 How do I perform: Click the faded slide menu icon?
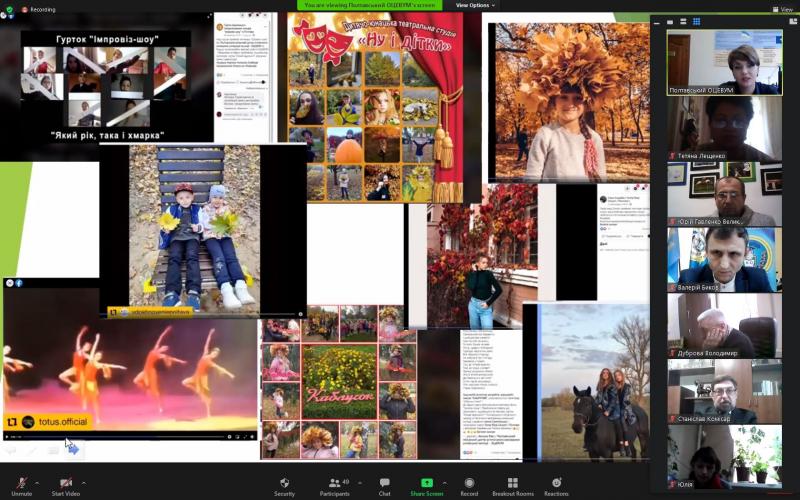coord(53,450)
